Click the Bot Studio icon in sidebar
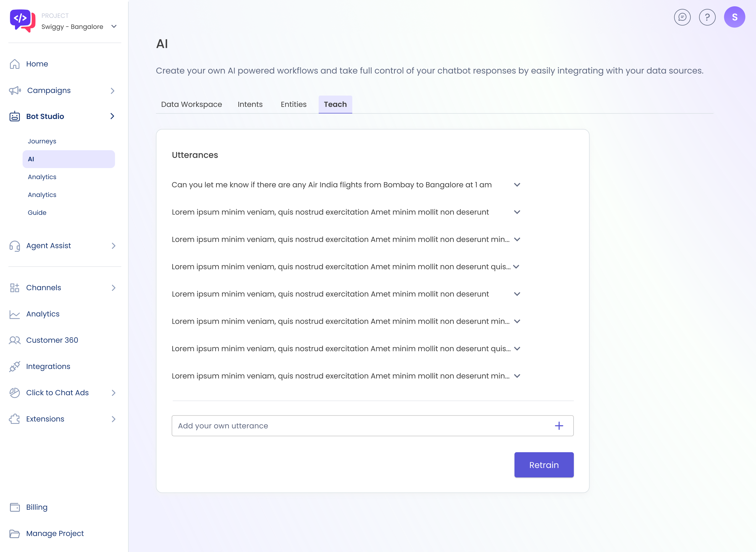This screenshot has height=552, width=756. (x=15, y=116)
